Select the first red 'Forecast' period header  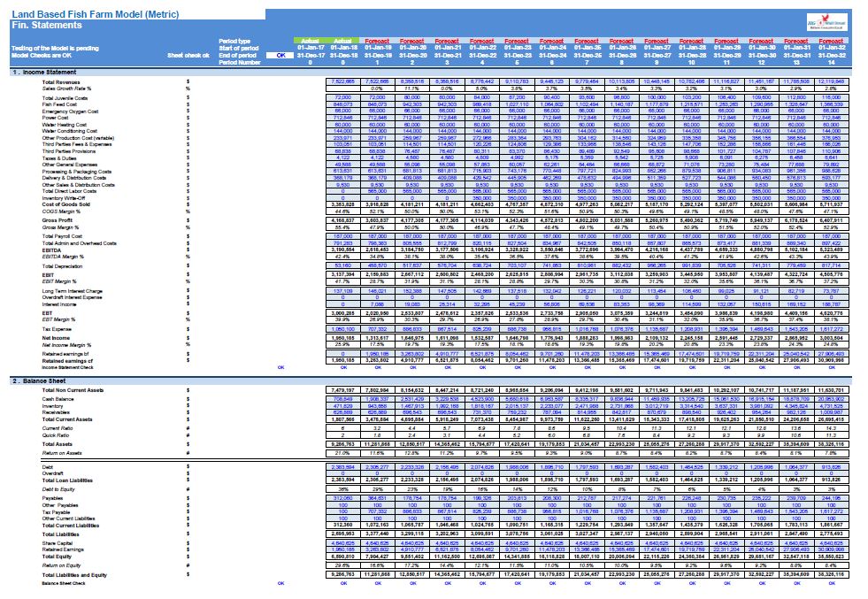[x=378, y=41]
